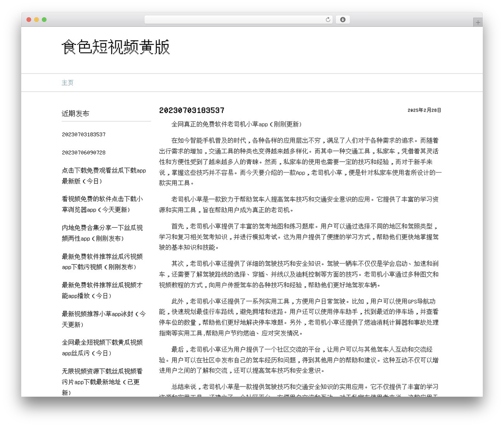Add a new tab with the plus icon
The image size is (504, 427).
coord(478,22)
